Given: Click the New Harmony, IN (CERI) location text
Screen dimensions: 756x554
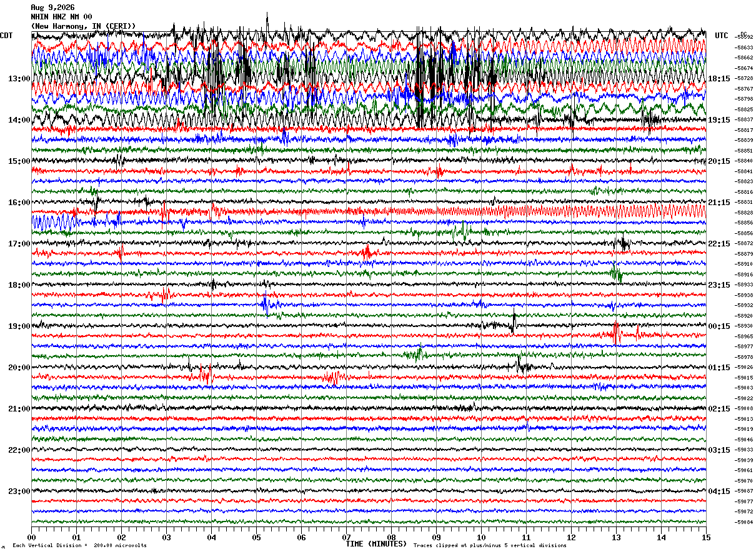Looking at the screenshot, I should [x=83, y=26].
